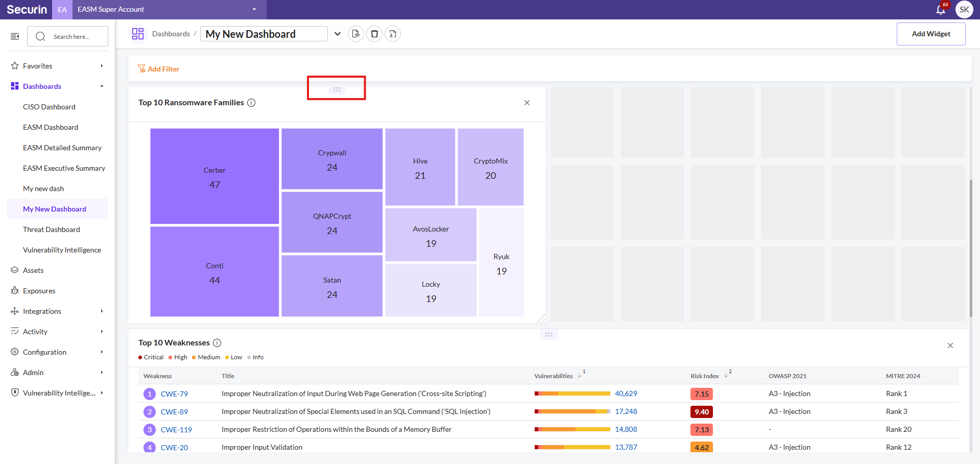The height and width of the screenshot is (464, 980).
Task: Grab the Ransomware Families widget move handle
Action: (x=337, y=89)
